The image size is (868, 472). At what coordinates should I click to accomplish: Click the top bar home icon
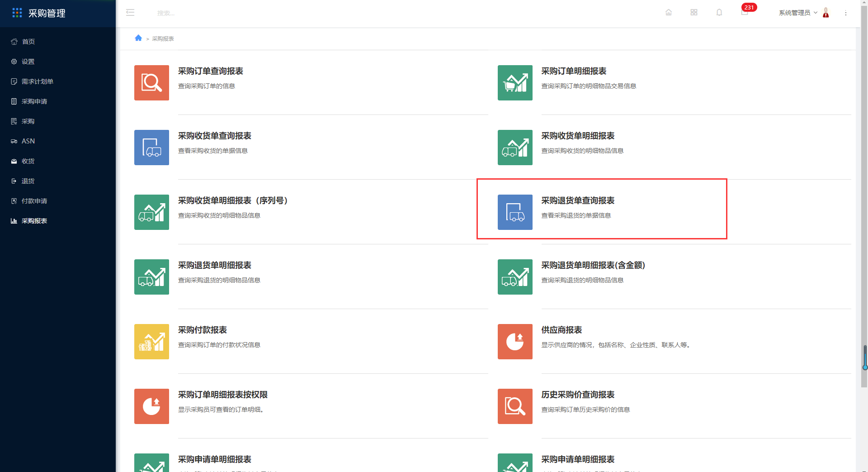point(669,13)
